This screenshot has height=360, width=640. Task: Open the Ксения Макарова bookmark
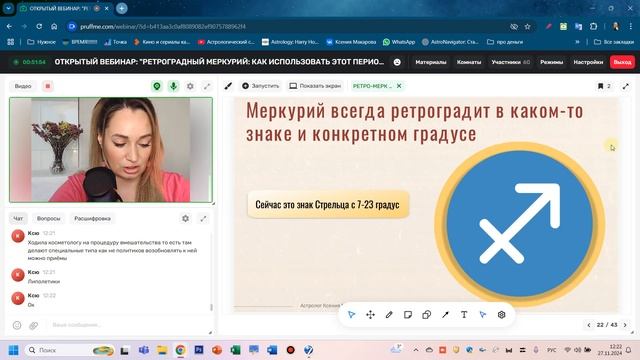(x=351, y=42)
